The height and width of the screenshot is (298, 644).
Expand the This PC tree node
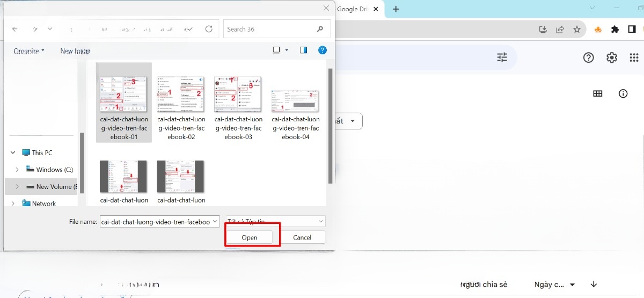click(x=13, y=152)
